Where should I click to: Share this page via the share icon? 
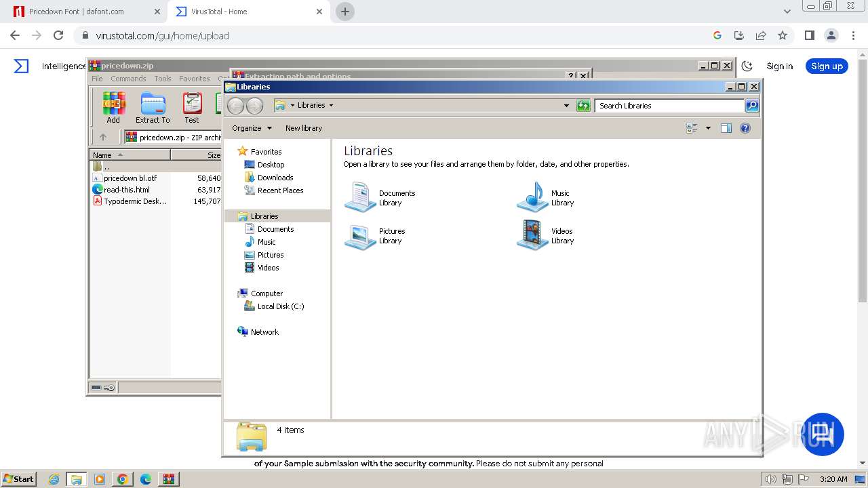click(761, 36)
